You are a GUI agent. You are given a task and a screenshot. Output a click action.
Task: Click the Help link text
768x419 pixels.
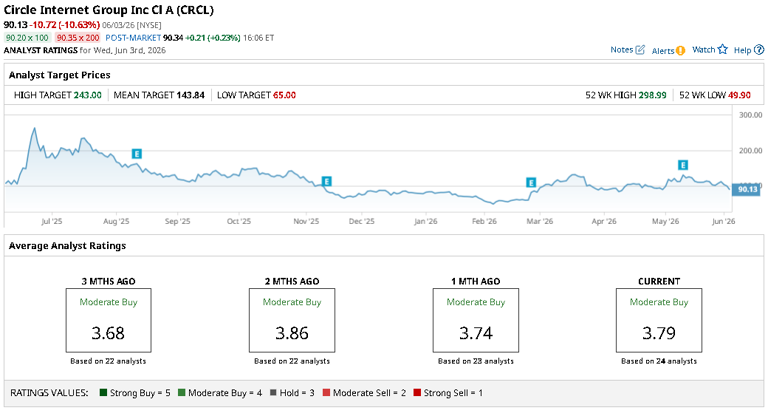click(x=742, y=50)
